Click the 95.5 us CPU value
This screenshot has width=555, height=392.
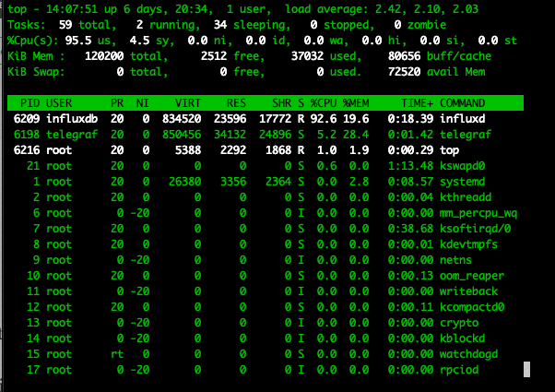coord(78,41)
